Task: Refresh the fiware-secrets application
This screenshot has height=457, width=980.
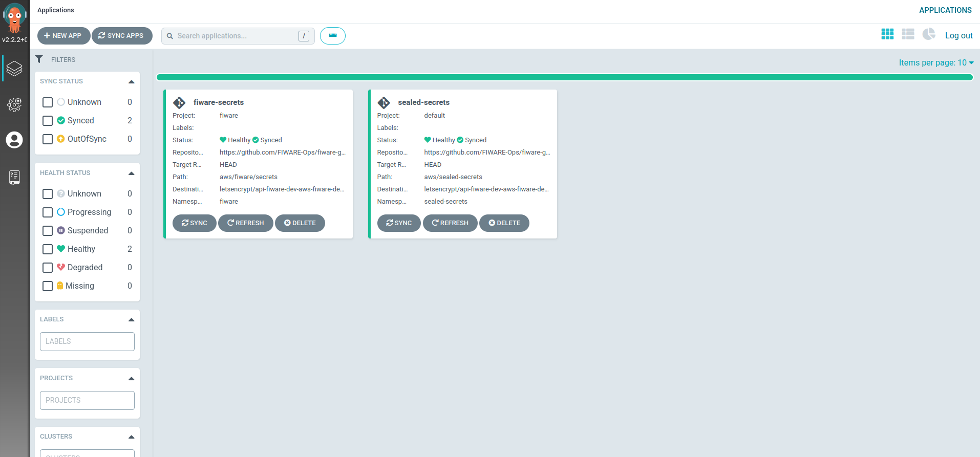Action: tap(246, 223)
